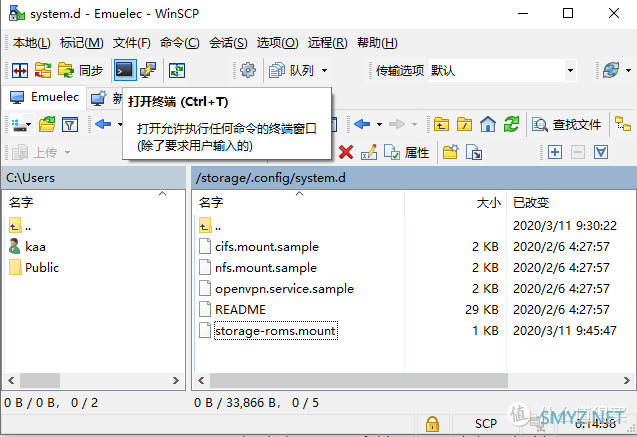The image size is (637, 437).
Task: Click the Compare Directories toolbar icon
Action: (x=20, y=71)
